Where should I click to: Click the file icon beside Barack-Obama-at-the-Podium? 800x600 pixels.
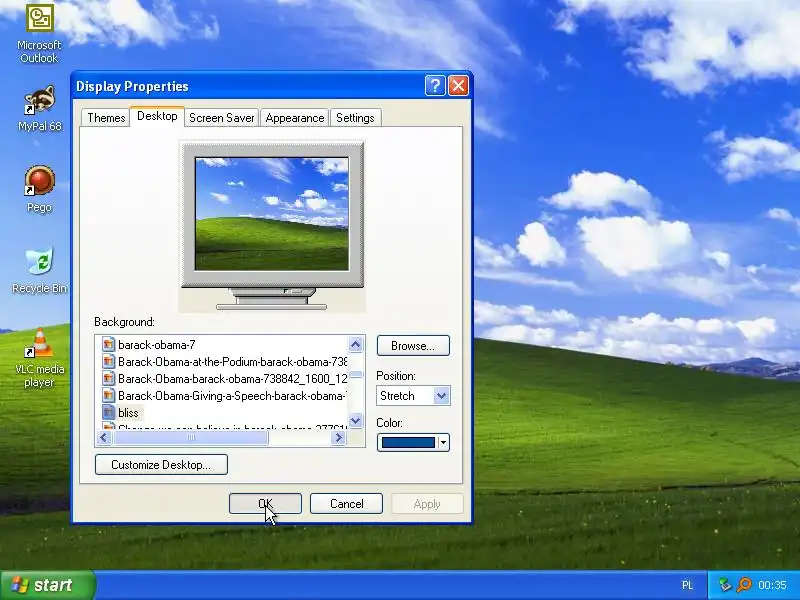(108, 362)
